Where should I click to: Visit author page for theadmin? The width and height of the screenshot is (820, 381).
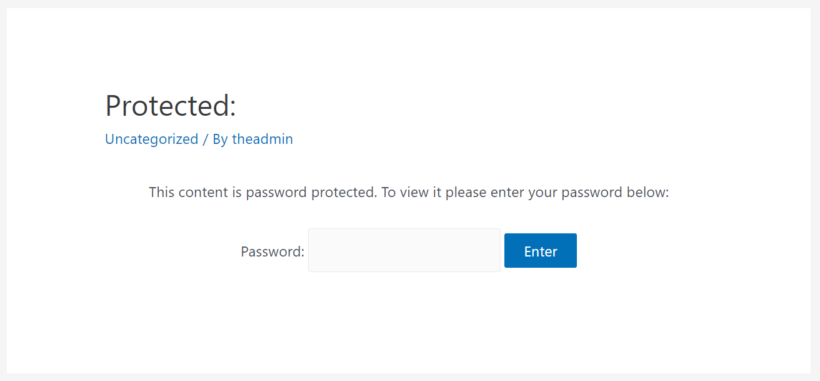coord(263,139)
